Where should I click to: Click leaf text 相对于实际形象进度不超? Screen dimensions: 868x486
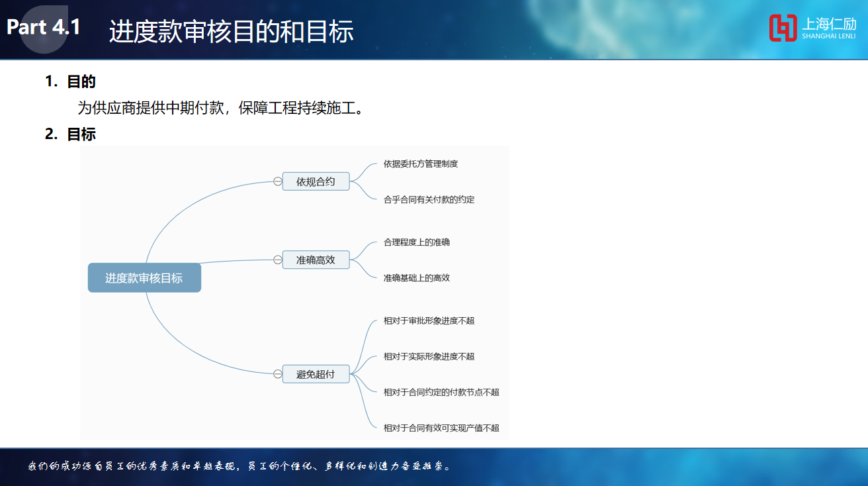coord(429,356)
